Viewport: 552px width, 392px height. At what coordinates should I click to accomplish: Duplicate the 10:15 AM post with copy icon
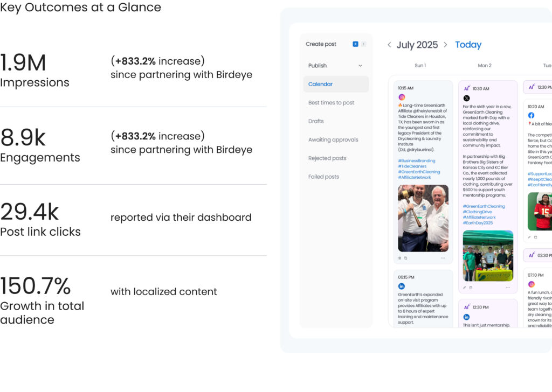pyautogui.click(x=406, y=258)
